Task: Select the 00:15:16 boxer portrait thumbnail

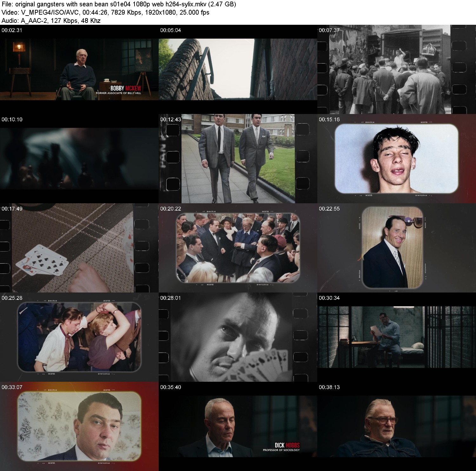Action: pyautogui.click(x=397, y=159)
